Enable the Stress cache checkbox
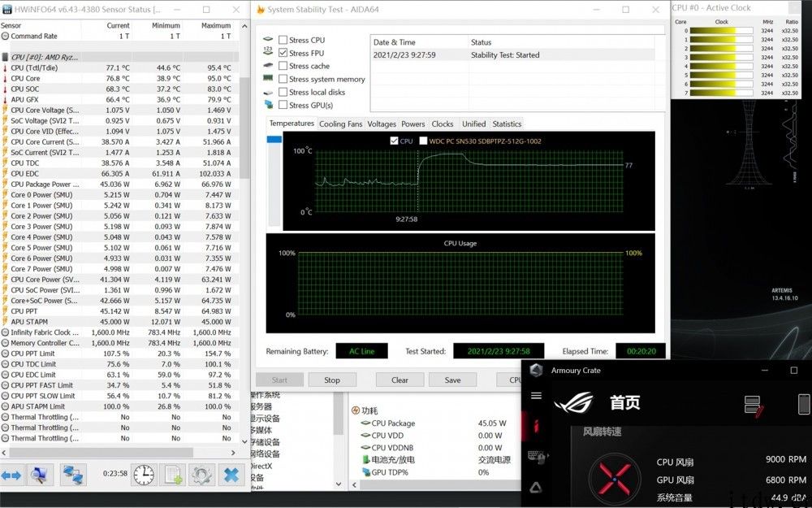 [x=283, y=66]
